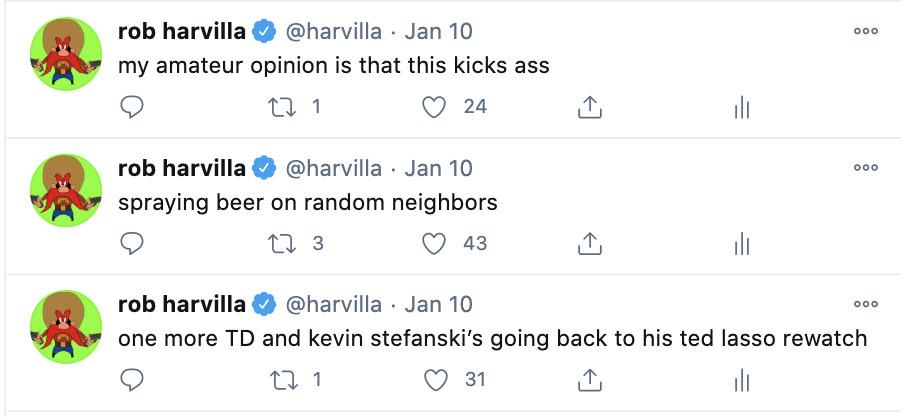Share the "spraying beer" tweet
Viewport: 901px width, 417px height.
(x=589, y=243)
